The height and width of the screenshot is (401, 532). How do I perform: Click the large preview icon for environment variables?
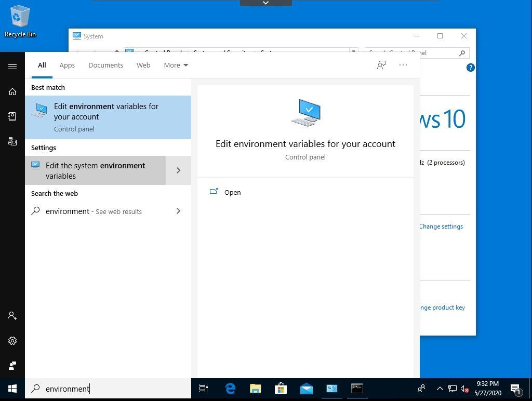[305, 113]
